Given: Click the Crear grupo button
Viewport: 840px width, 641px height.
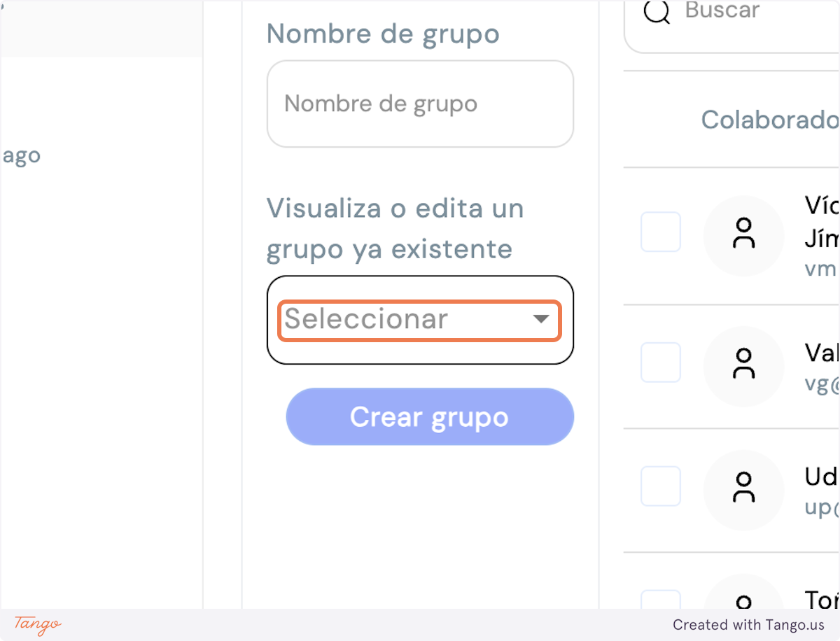Looking at the screenshot, I should 430,417.
